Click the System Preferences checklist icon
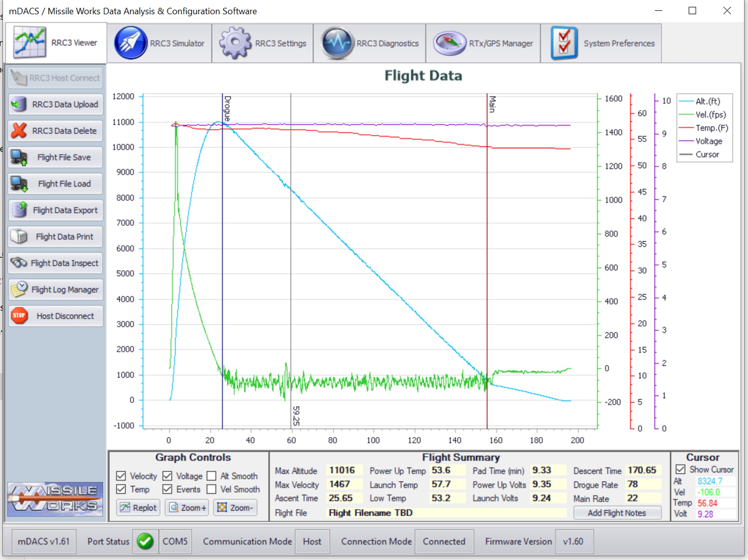Image resolution: width=748 pixels, height=560 pixels. click(564, 43)
